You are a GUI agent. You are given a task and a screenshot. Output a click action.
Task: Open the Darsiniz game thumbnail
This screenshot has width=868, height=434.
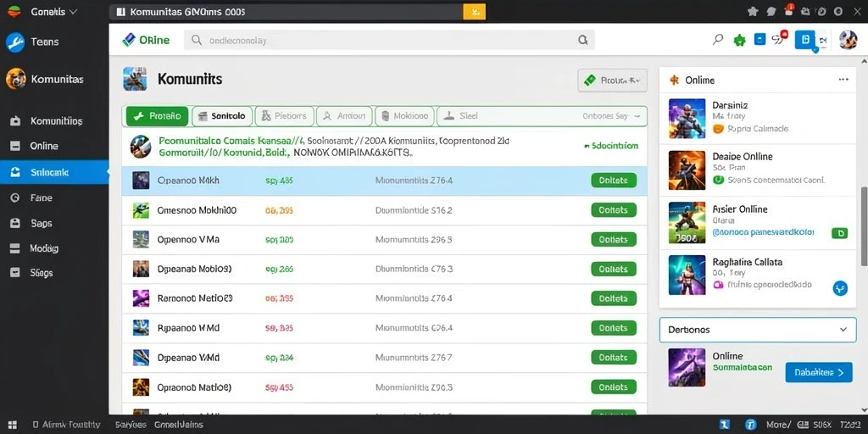tap(687, 118)
